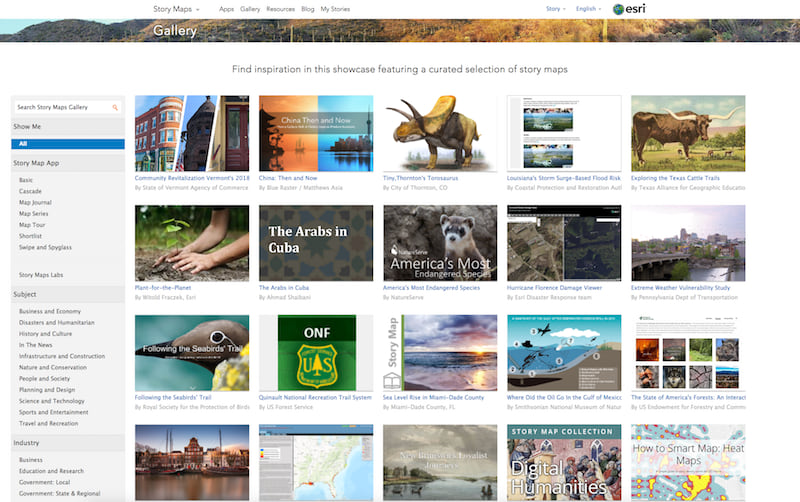Filter subject by Nature and Conservation
Image resolution: width=800 pixels, height=502 pixels.
coord(53,367)
